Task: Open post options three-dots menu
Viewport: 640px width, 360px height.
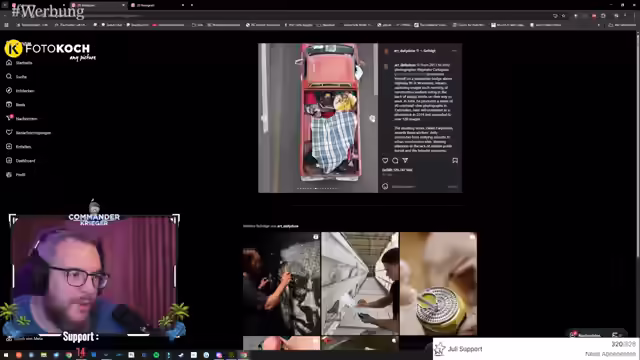Action: click(x=454, y=51)
